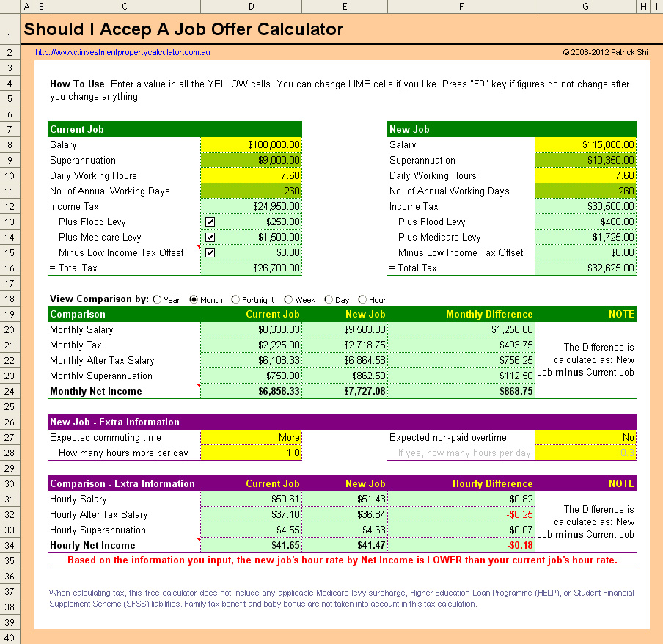663x644 pixels.
Task: Click the overtime hours per day cell 0.3
Action: coord(585,453)
